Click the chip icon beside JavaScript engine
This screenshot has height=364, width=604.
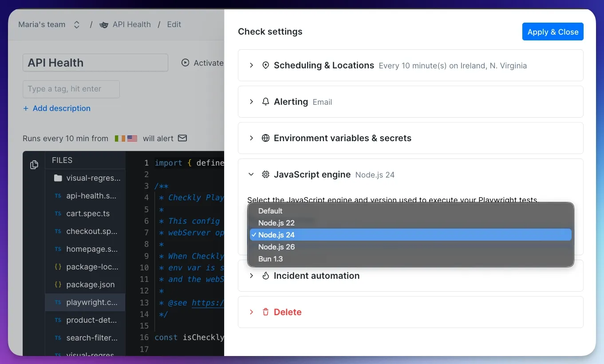pos(266,174)
